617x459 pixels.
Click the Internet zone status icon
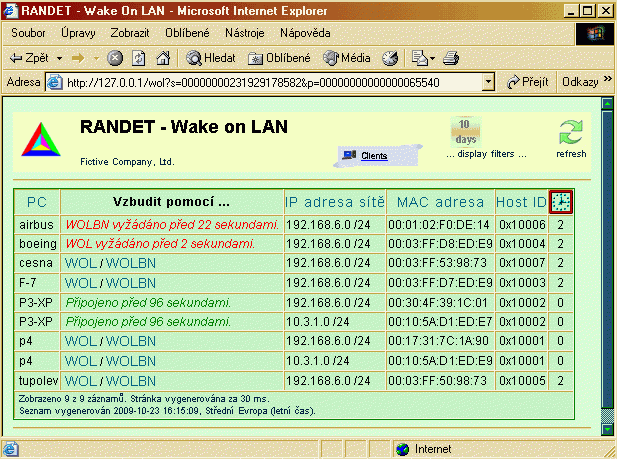pyautogui.click(x=403, y=449)
